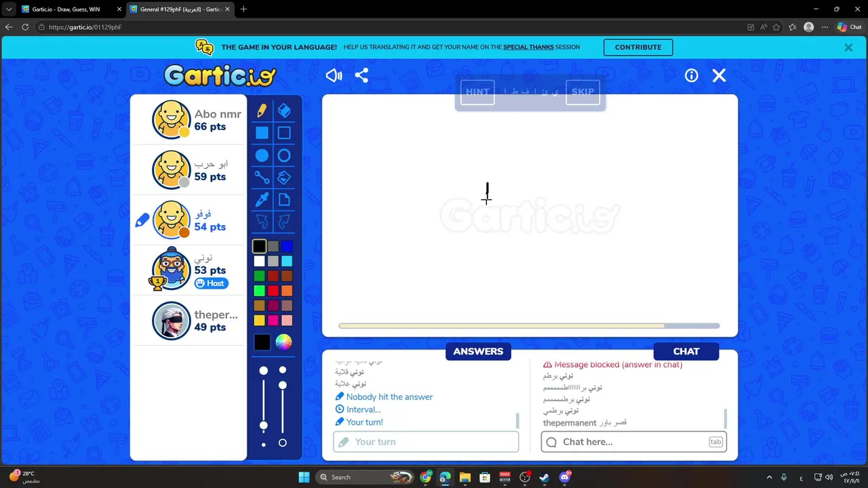Open the room info icon
Viewport: 868px width, 488px height.
[x=691, y=75]
